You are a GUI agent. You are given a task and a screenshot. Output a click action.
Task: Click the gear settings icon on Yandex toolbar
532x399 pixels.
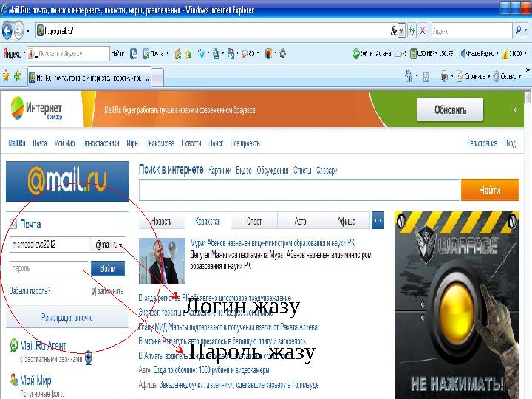coord(282,54)
